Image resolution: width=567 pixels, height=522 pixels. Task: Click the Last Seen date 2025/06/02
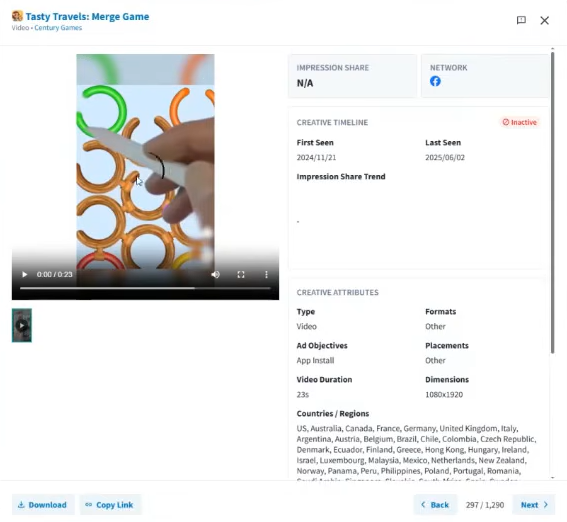(445, 158)
